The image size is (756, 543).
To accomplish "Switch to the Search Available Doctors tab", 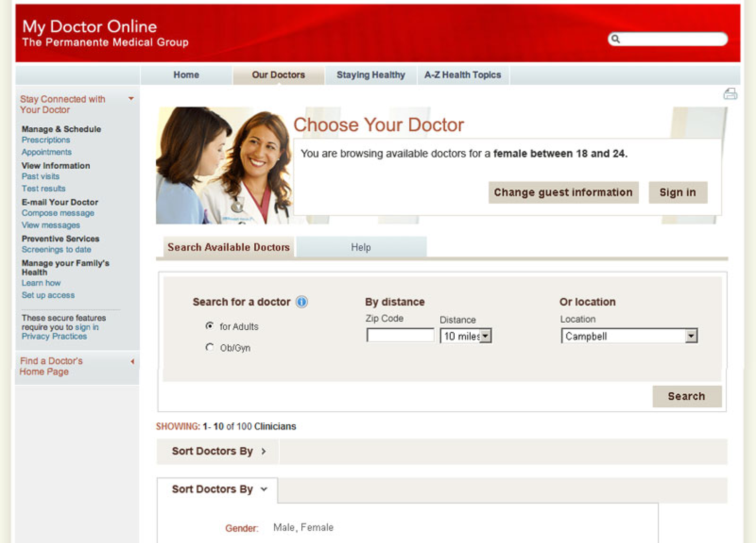I will click(x=228, y=246).
